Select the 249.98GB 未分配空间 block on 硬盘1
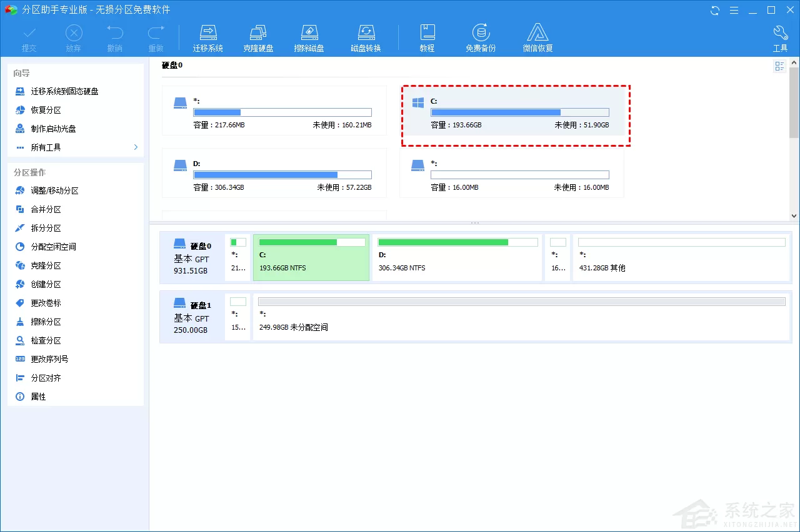 click(x=522, y=317)
